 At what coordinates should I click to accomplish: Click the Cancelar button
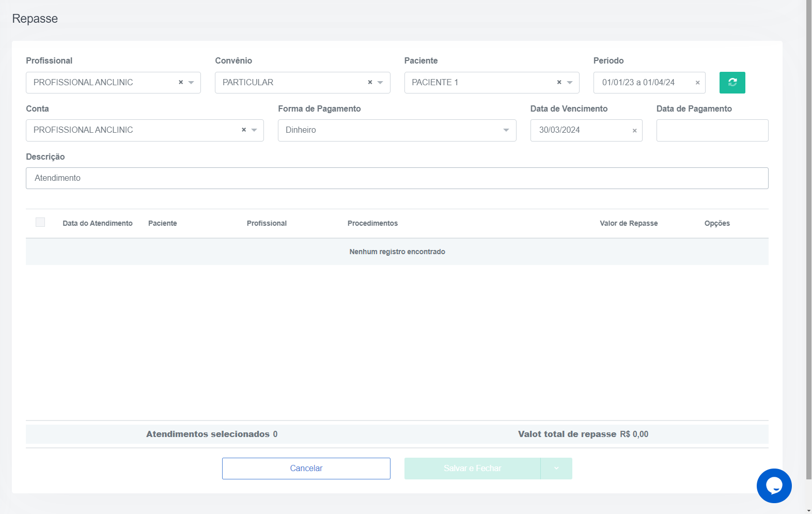pyautogui.click(x=306, y=469)
